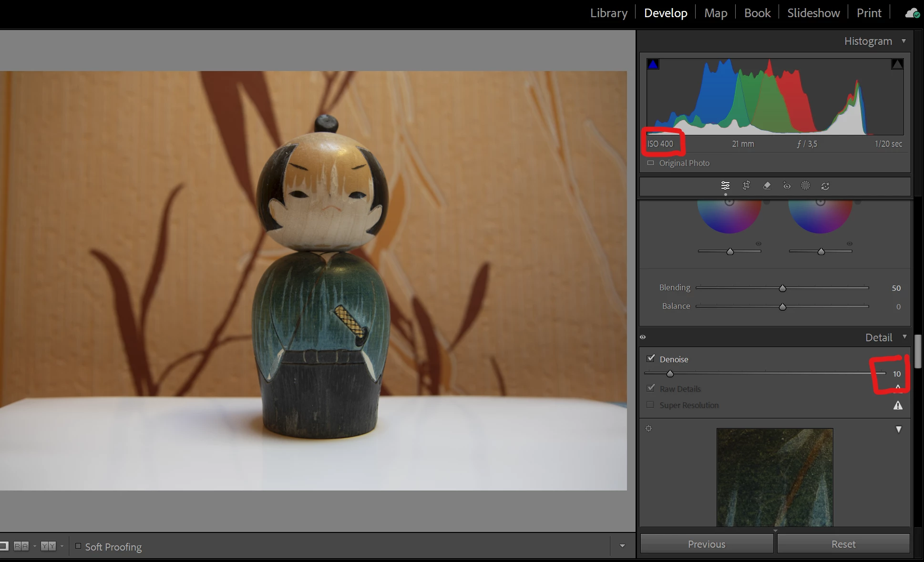The image size is (924, 562).
Task: Click the cloud sync status icon
Action: [912, 13]
